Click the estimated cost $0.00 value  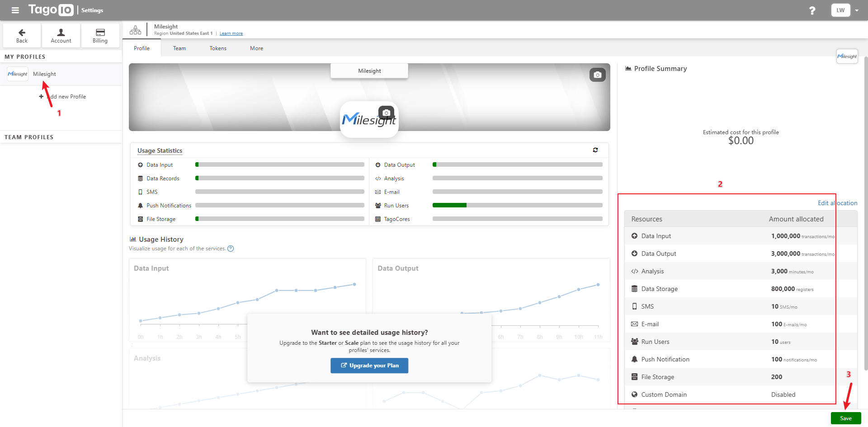pyautogui.click(x=741, y=141)
